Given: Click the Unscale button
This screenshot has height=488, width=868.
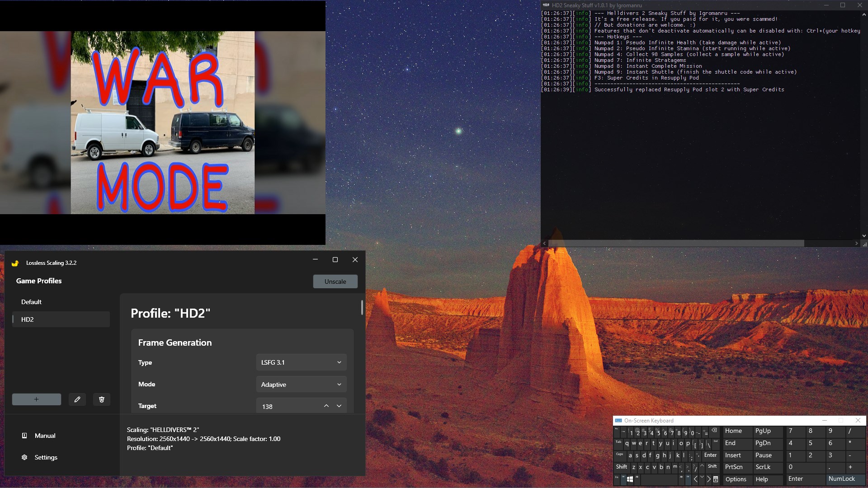Looking at the screenshot, I should click(x=335, y=282).
